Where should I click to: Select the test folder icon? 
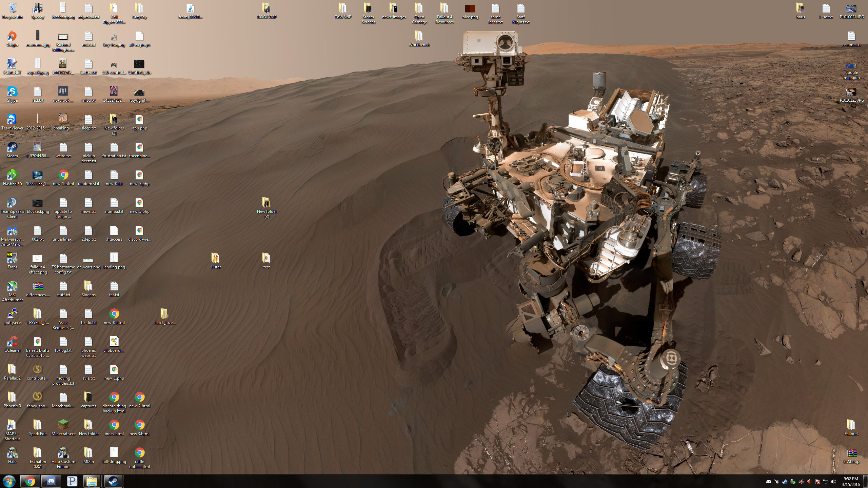pyautogui.click(x=267, y=261)
